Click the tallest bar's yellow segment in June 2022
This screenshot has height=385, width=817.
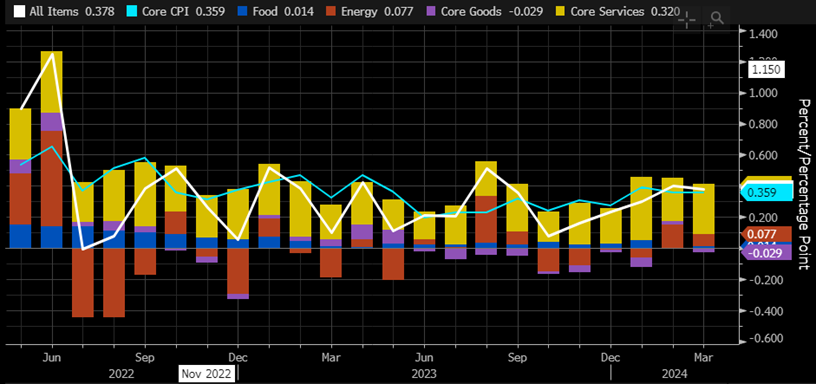tap(52, 82)
